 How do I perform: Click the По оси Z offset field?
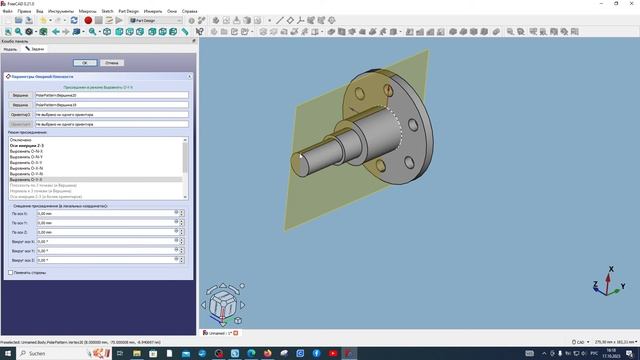107,232
